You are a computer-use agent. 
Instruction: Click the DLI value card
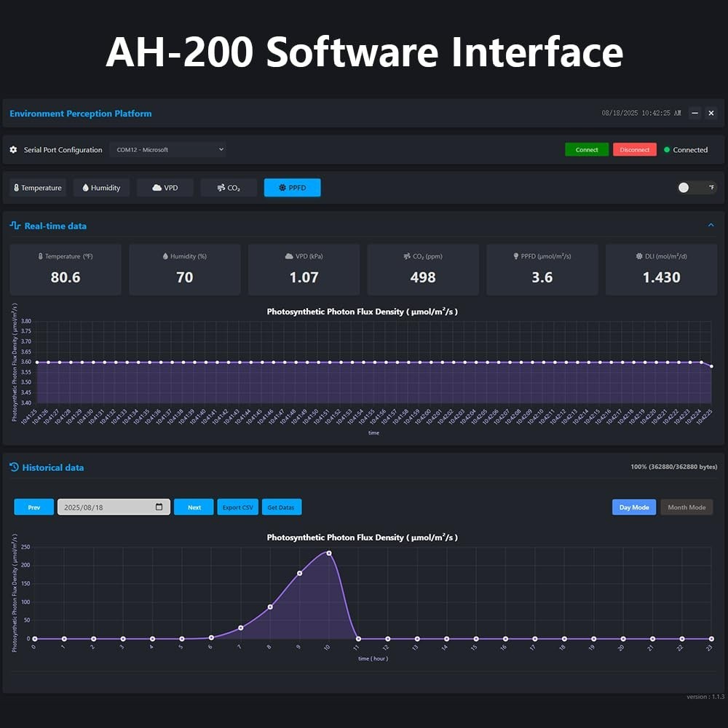tap(661, 269)
